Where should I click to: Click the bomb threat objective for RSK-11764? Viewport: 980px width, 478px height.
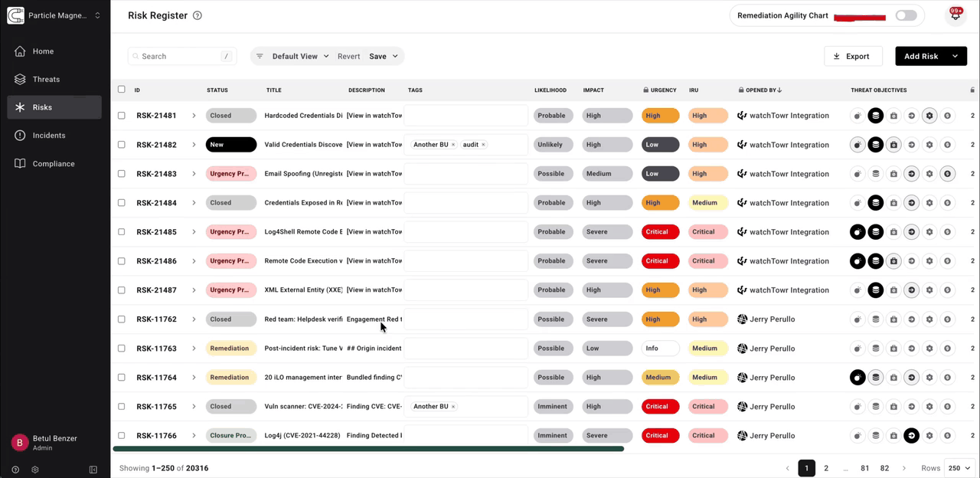858,378
